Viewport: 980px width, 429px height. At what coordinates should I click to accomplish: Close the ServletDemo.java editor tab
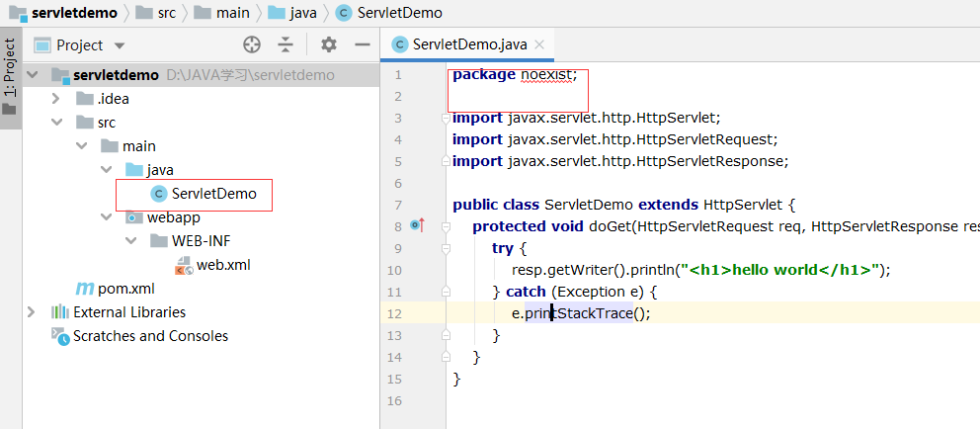(x=539, y=44)
